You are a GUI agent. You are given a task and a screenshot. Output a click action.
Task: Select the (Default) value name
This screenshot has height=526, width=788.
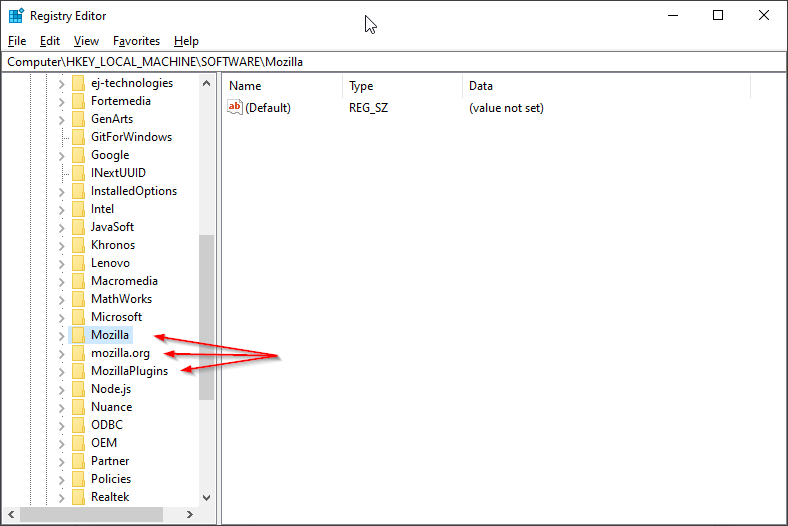point(268,108)
